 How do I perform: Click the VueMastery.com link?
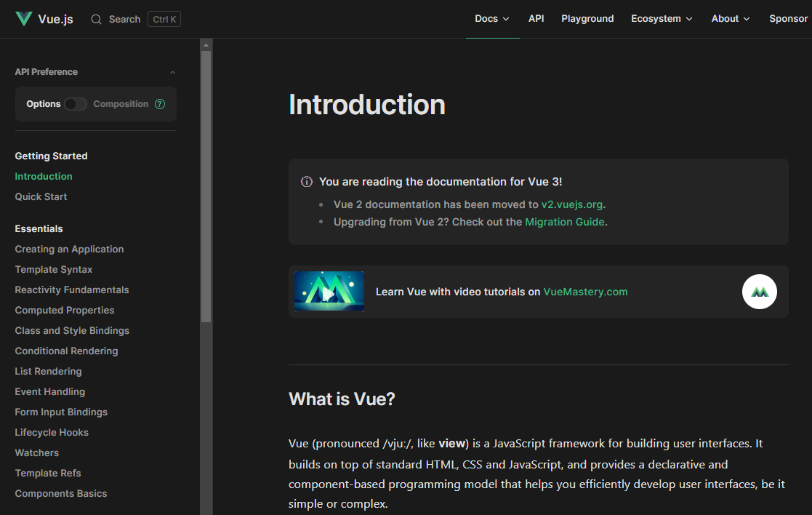click(585, 291)
